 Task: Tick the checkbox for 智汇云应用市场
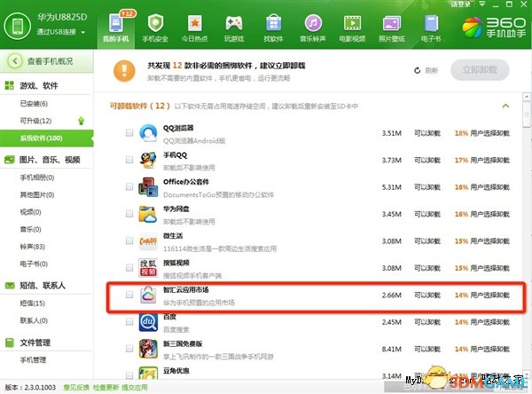click(129, 295)
